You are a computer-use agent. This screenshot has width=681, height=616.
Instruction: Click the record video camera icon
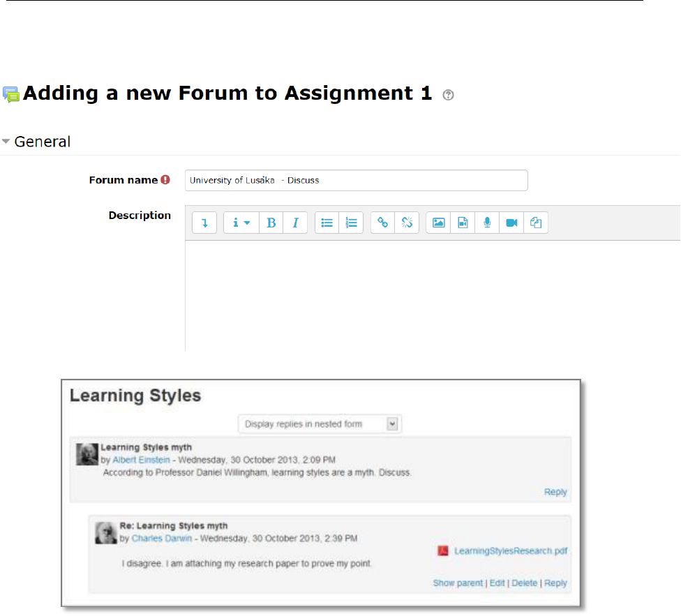511,223
